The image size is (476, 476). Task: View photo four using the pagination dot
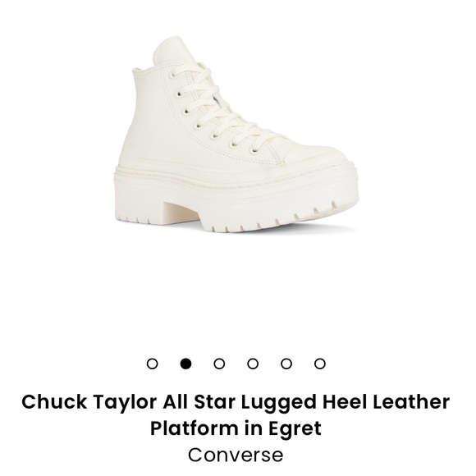click(x=253, y=364)
